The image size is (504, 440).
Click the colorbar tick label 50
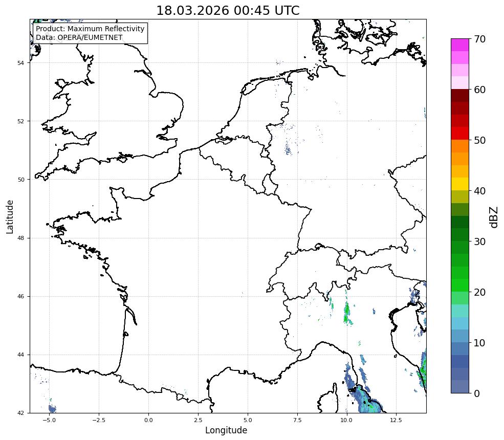(x=479, y=141)
